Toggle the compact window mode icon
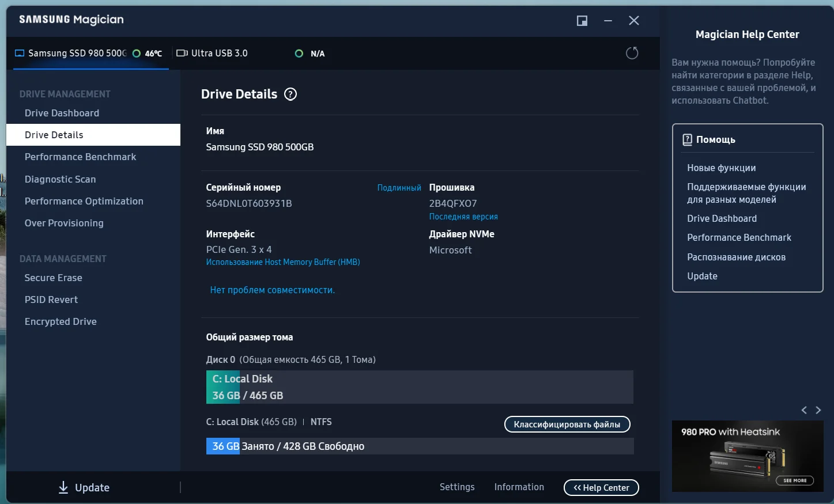Image resolution: width=834 pixels, height=504 pixels. click(582, 21)
